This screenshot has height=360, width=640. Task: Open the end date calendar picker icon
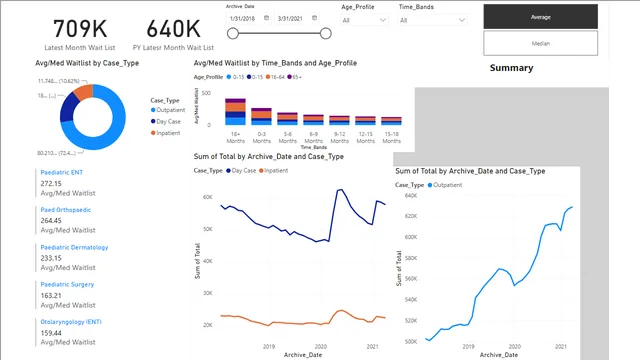pos(314,18)
